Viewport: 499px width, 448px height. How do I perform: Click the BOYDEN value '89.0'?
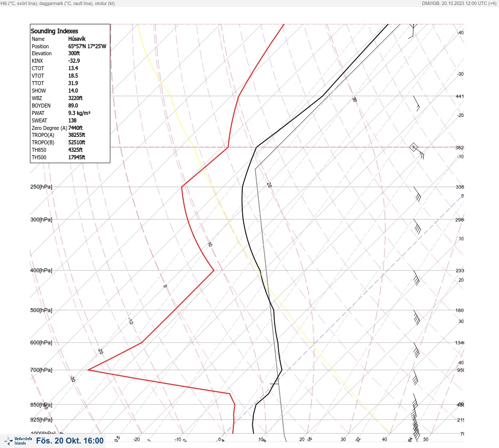pyautogui.click(x=73, y=106)
